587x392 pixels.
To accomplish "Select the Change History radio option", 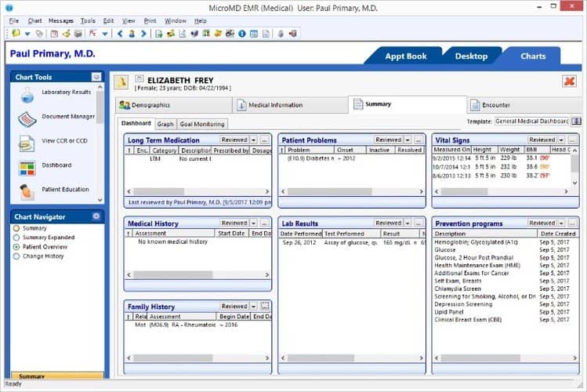I will [16, 256].
